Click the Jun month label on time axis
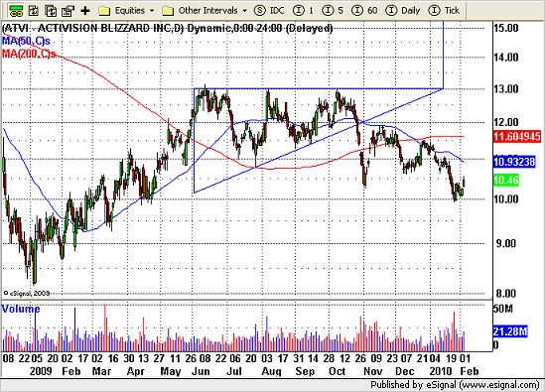545x392 pixels. click(201, 371)
